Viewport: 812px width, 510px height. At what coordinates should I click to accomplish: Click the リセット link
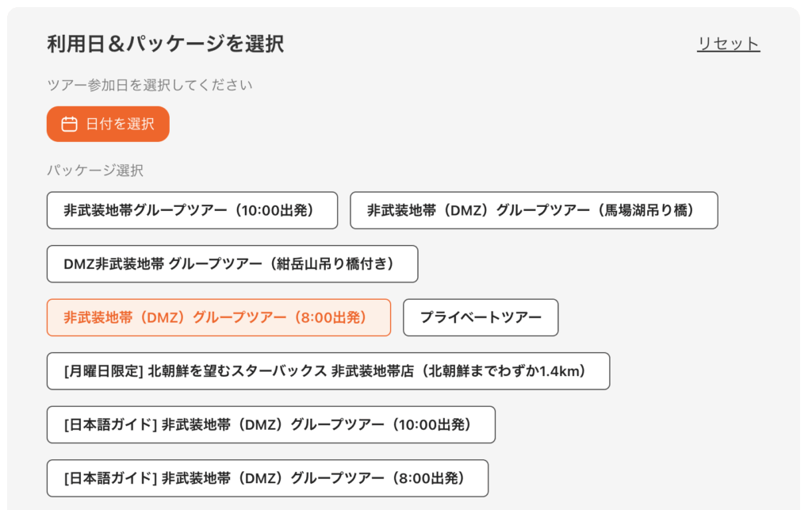[728, 44]
